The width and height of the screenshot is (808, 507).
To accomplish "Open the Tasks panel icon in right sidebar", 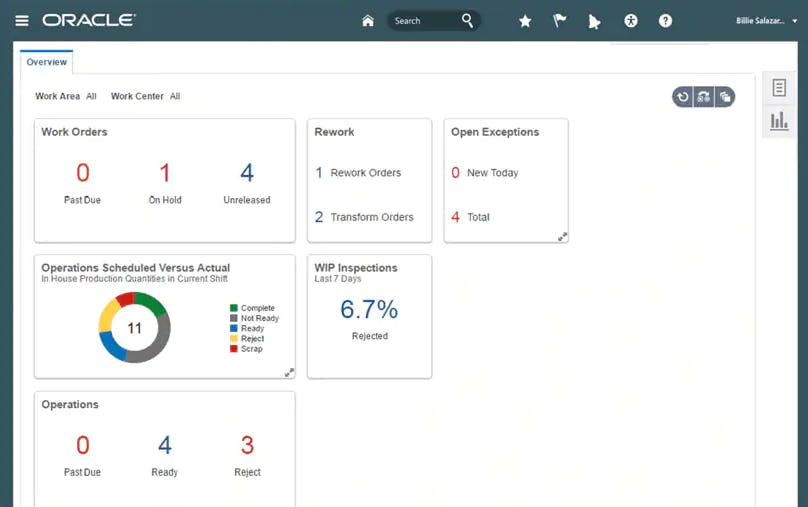I will coord(779,88).
